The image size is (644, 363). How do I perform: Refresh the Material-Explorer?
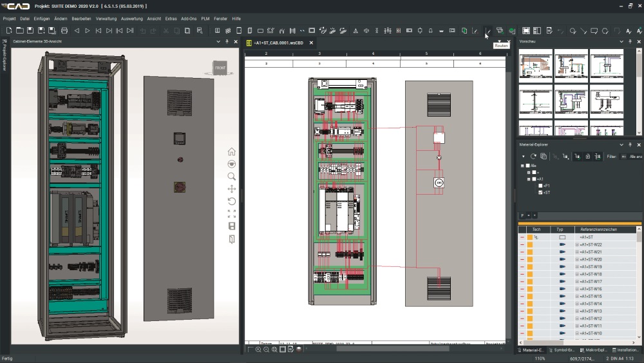click(533, 156)
